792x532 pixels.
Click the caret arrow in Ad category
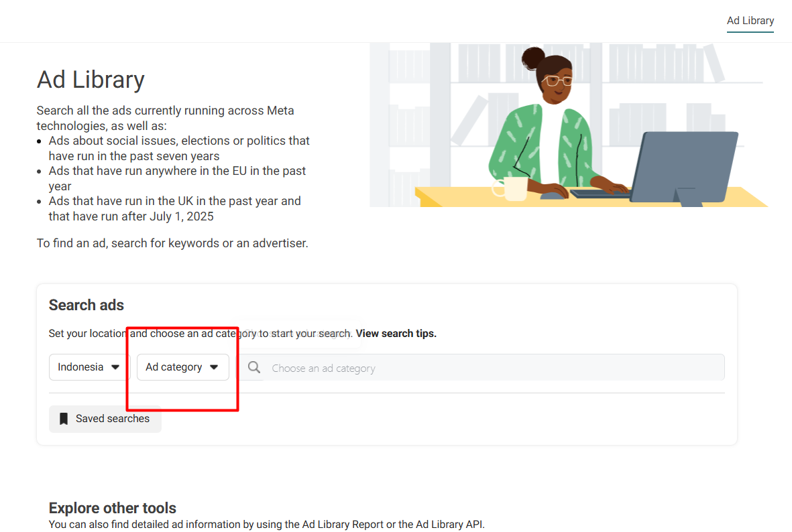214,367
